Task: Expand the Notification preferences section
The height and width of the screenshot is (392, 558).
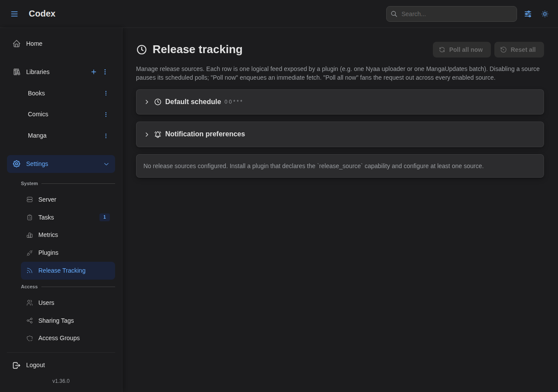Action: [147, 135]
